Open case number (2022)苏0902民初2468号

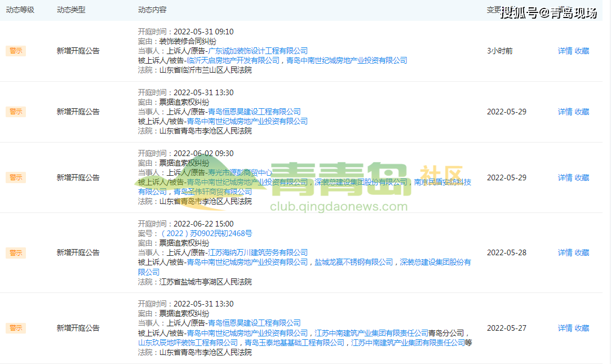click(206, 233)
